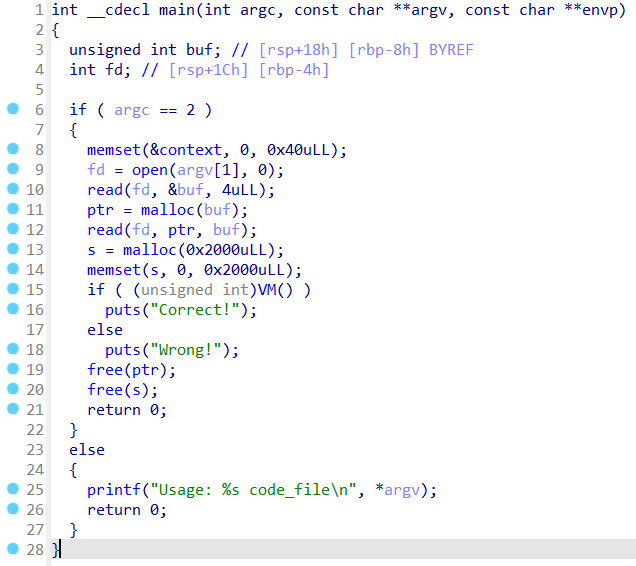This screenshot has width=636, height=566.
Task: Click fd in the declaration on line 4
Action: (114, 70)
